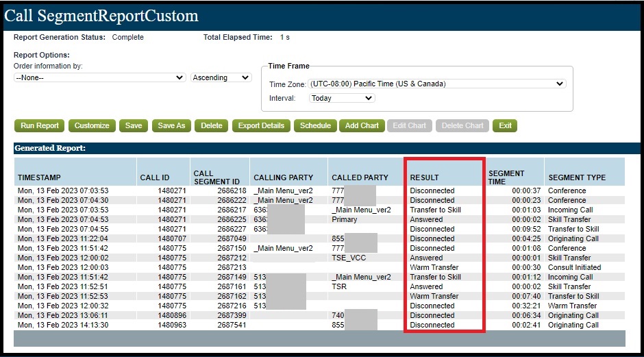Click called party TSE_VCC
The height and width of the screenshot is (357, 644).
[x=349, y=258]
